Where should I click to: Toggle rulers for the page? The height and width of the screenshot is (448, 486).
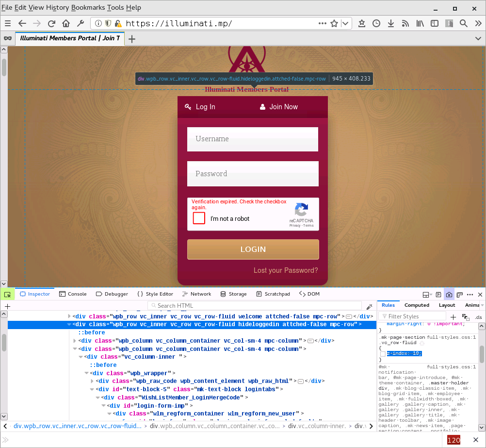[x=460, y=295]
